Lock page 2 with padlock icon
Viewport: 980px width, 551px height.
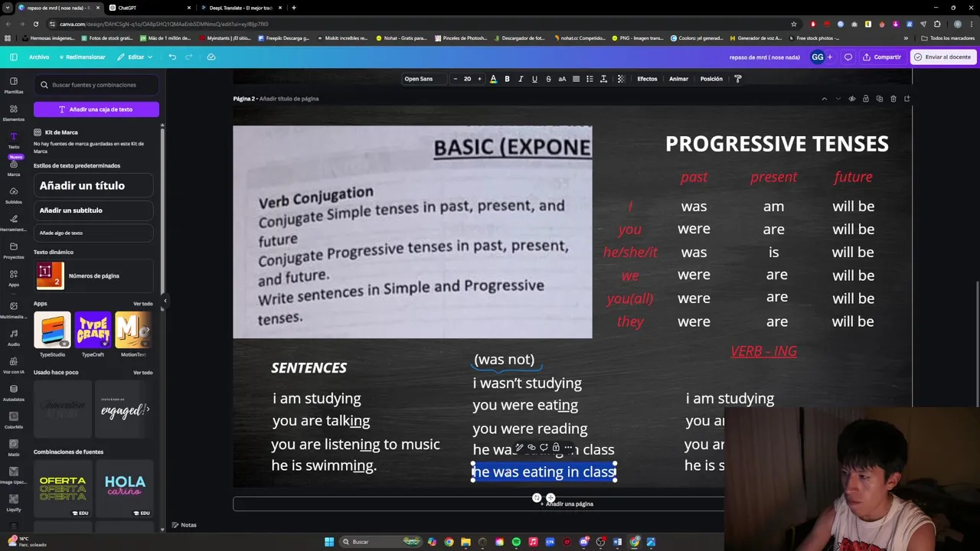[x=866, y=99]
